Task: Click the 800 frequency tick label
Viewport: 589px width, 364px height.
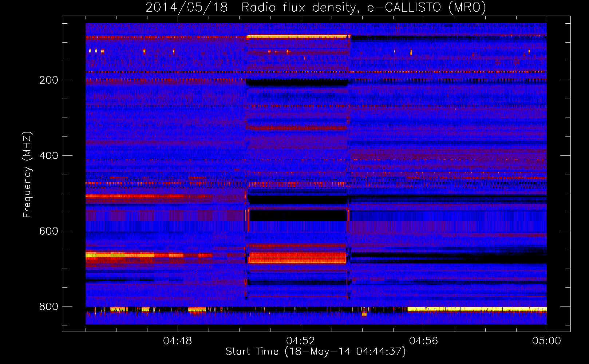Action: click(x=49, y=306)
